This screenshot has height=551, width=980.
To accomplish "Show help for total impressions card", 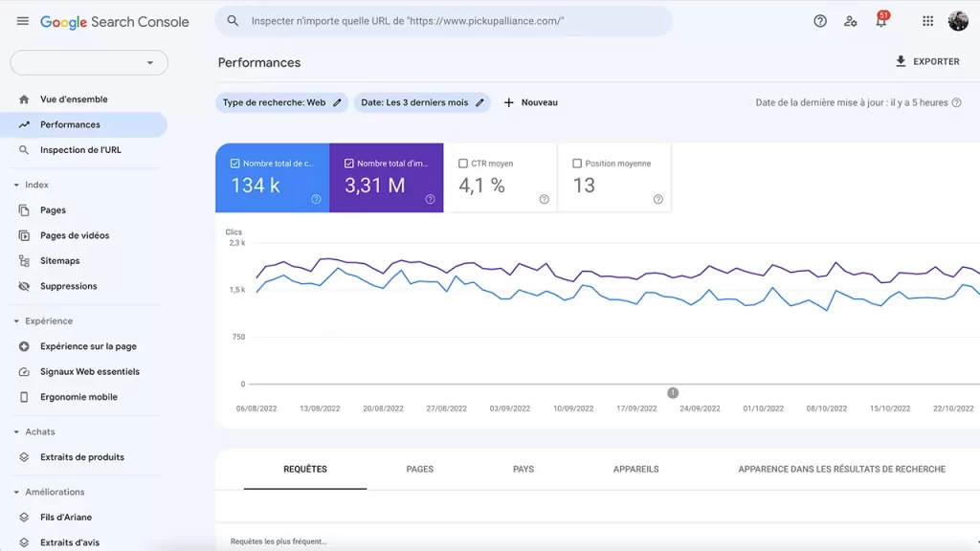I will click(430, 199).
